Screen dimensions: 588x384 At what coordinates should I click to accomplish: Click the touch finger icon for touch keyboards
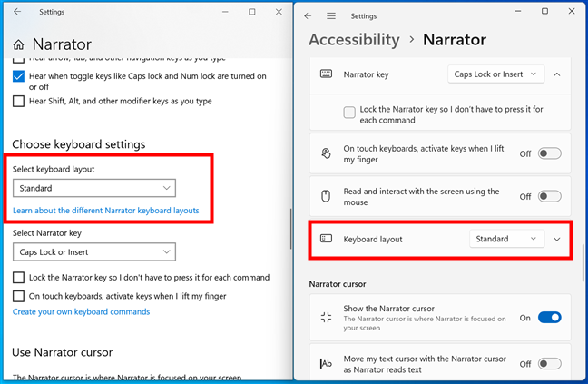coord(326,153)
